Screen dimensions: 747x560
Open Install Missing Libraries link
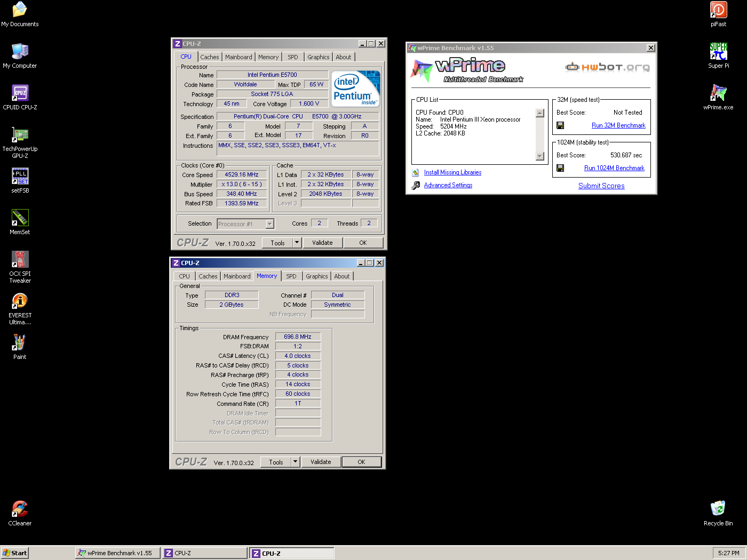pyautogui.click(x=452, y=172)
